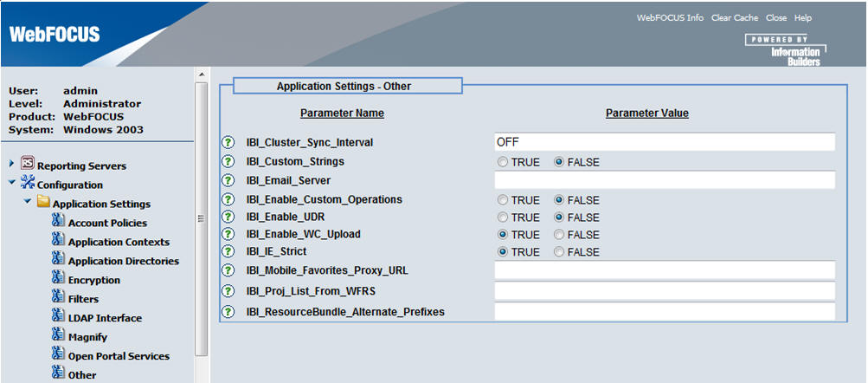Click the IBI_Proj_List_From_WFRS input field
868x383 pixels.
[x=665, y=290]
